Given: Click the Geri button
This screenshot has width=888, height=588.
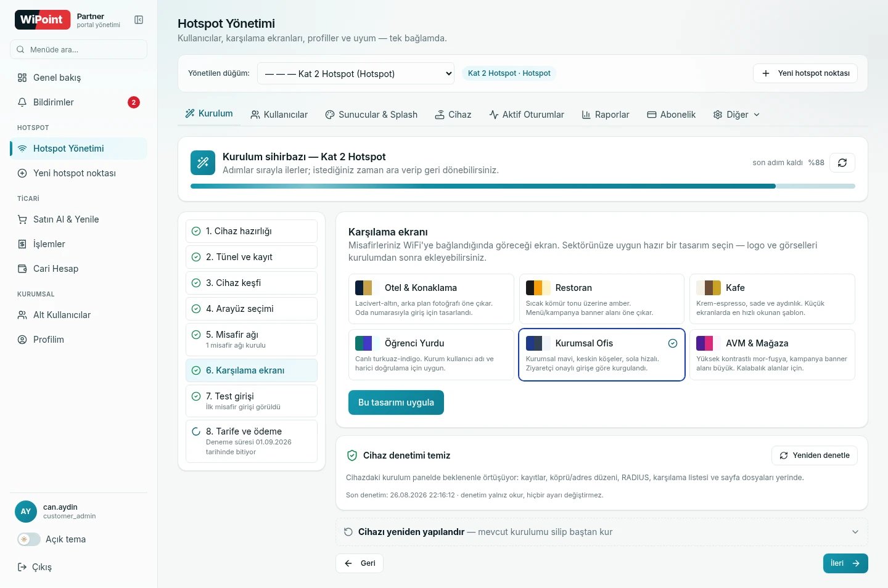Looking at the screenshot, I should click(360, 563).
